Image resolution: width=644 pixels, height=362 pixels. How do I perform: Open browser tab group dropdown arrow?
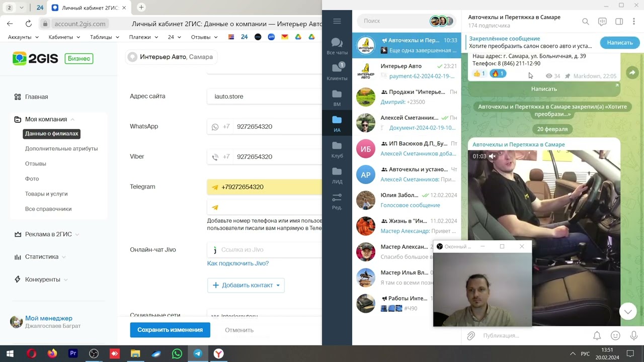pos(21,8)
